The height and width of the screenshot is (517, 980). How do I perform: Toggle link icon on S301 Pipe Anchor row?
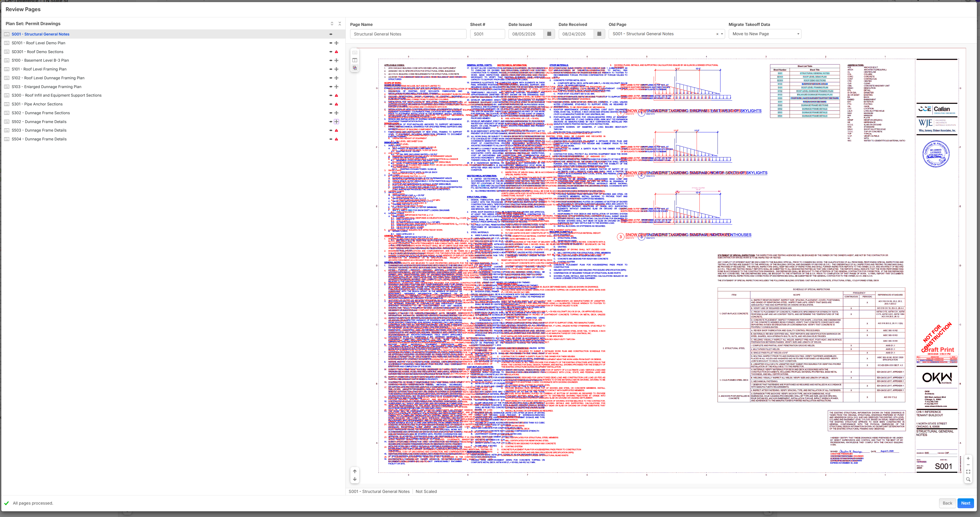tap(331, 104)
